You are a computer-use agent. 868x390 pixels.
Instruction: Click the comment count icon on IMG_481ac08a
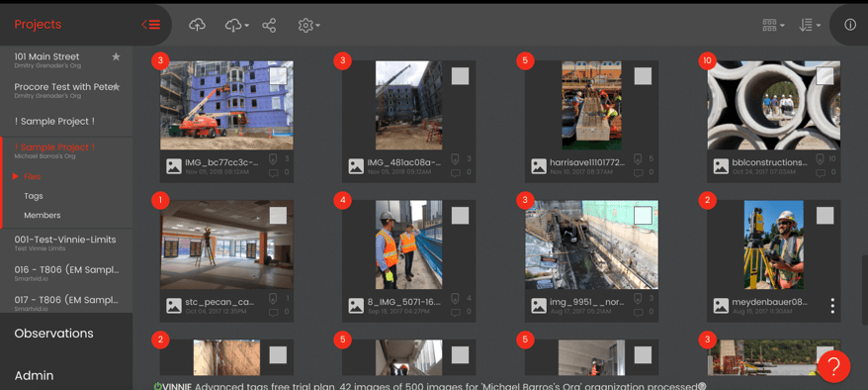click(x=456, y=172)
